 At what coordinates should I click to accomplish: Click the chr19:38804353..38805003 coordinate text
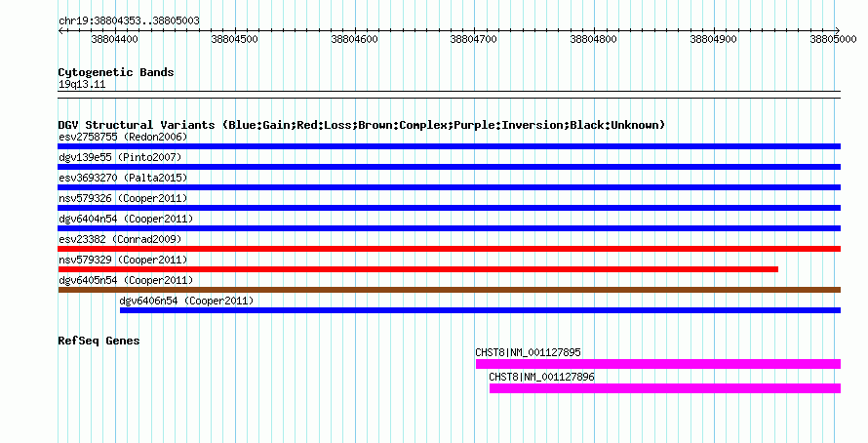(x=129, y=20)
